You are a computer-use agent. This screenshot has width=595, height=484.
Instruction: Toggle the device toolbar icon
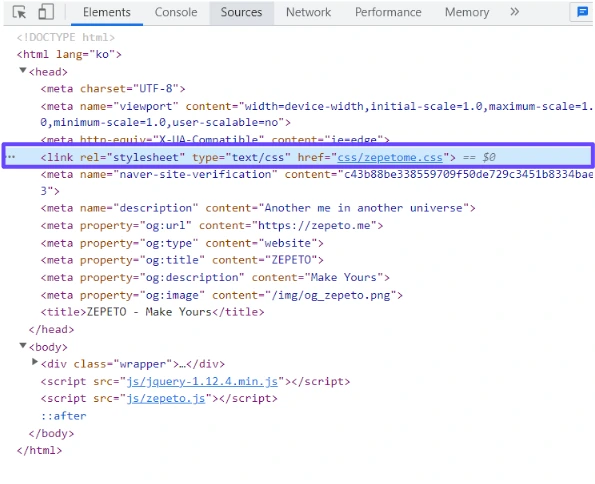coord(46,12)
